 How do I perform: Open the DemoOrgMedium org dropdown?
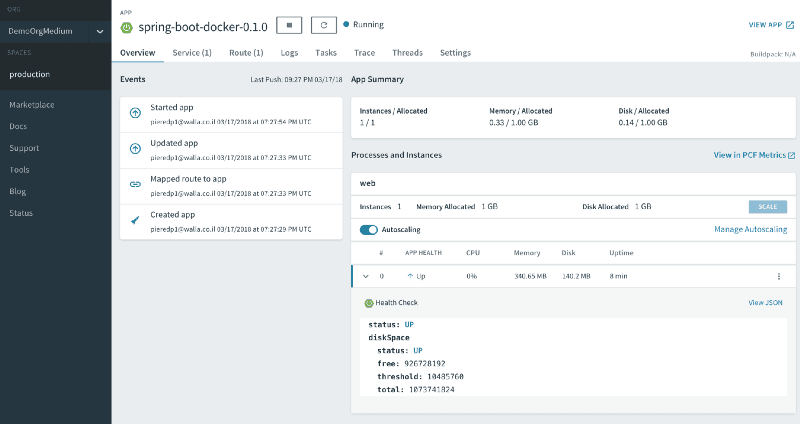point(99,32)
